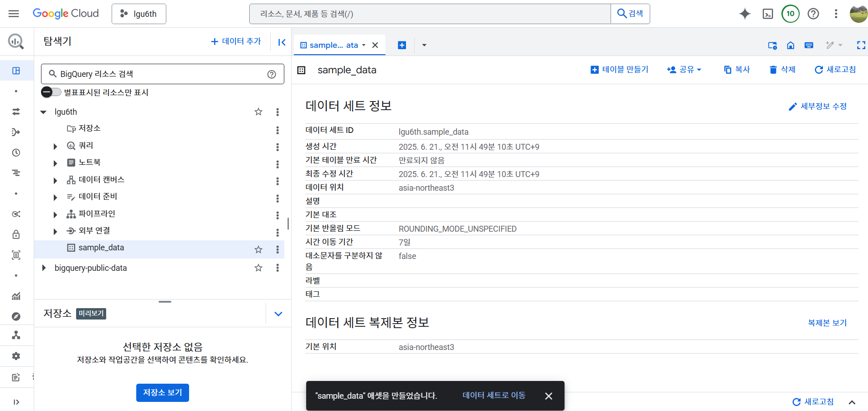Screen dimensions: 868x411
Task: Expand the 파이프라인 tree node
Action: 55,215
